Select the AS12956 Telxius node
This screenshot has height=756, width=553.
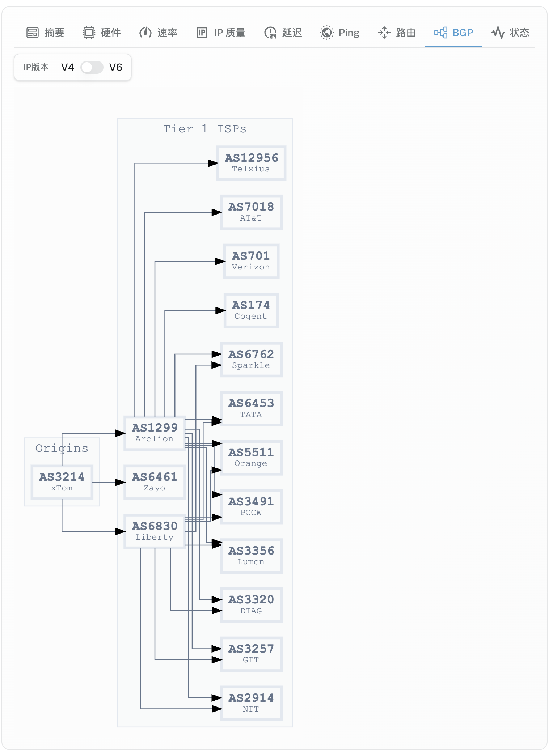251,163
